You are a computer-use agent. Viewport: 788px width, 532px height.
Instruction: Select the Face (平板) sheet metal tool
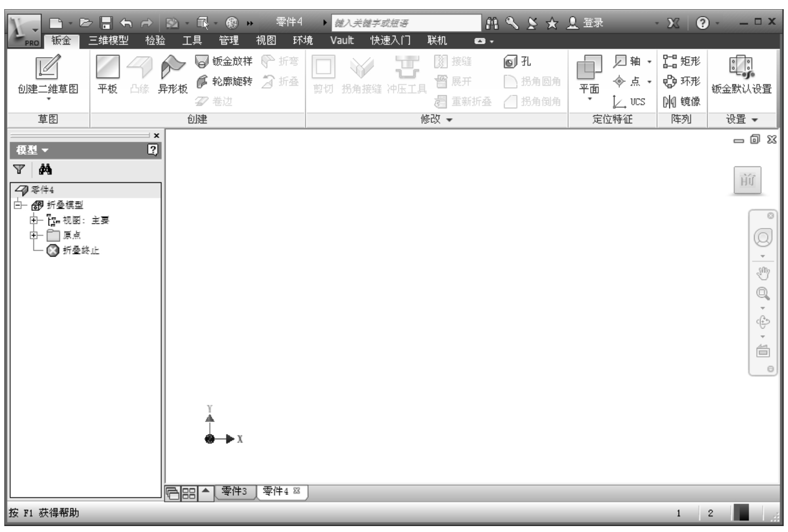[107, 68]
